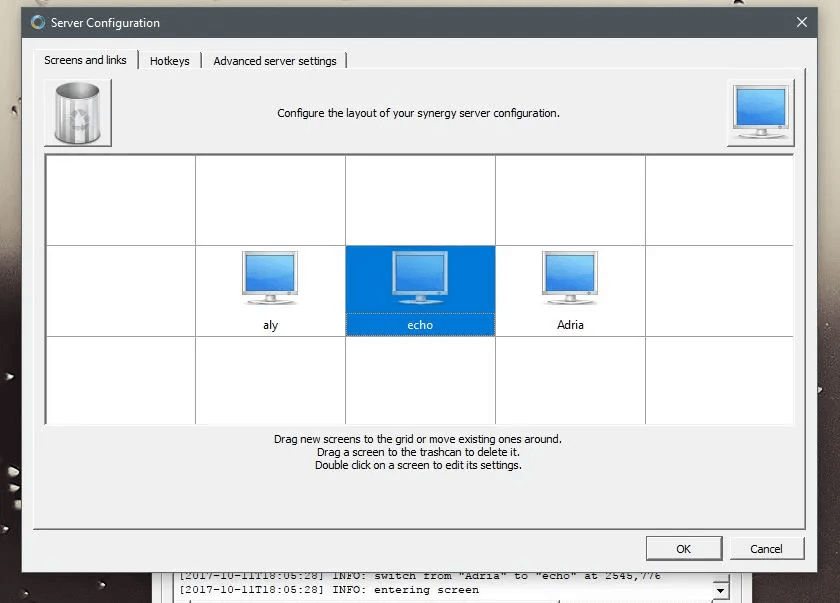This screenshot has height=603, width=840.
Task: Select the empty cell right of Adria
Action: coord(719,290)
